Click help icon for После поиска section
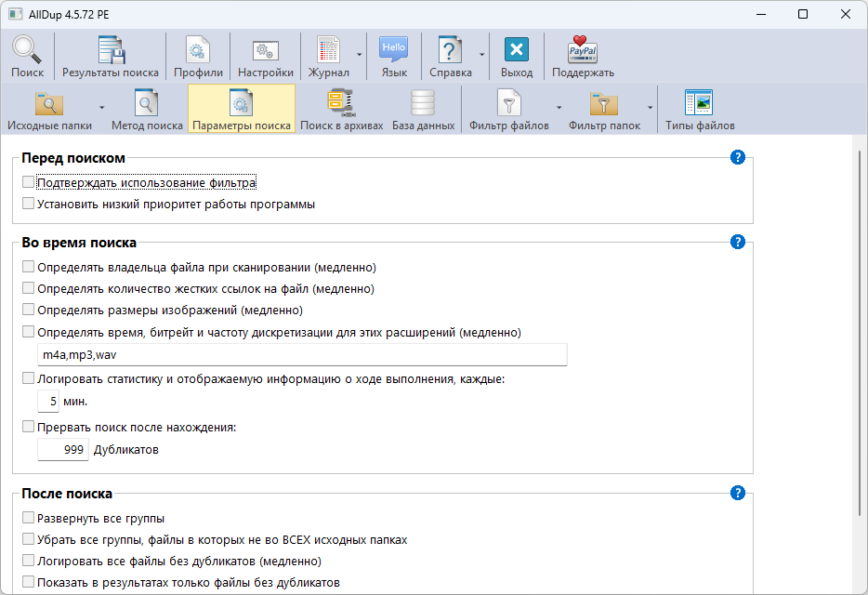The height and width of the screenshot is (595, 868). coord(738,493)
